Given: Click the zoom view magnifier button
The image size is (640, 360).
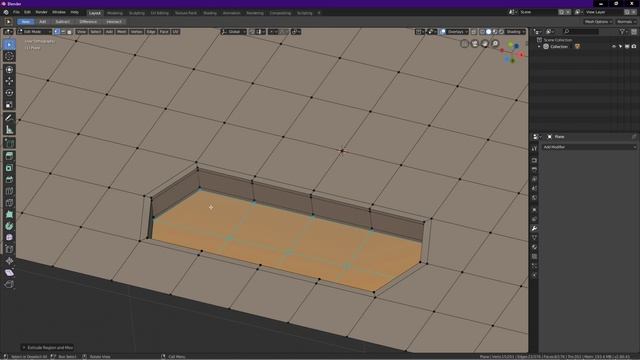Looking at the screenshot, I should click(x=495, y=43).
